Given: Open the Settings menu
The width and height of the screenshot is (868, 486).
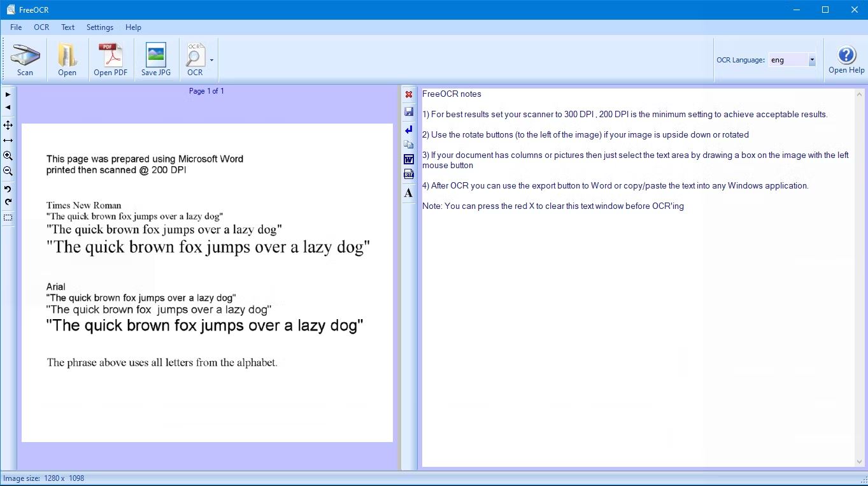Looking at the screenshot, I should (100, 27).
